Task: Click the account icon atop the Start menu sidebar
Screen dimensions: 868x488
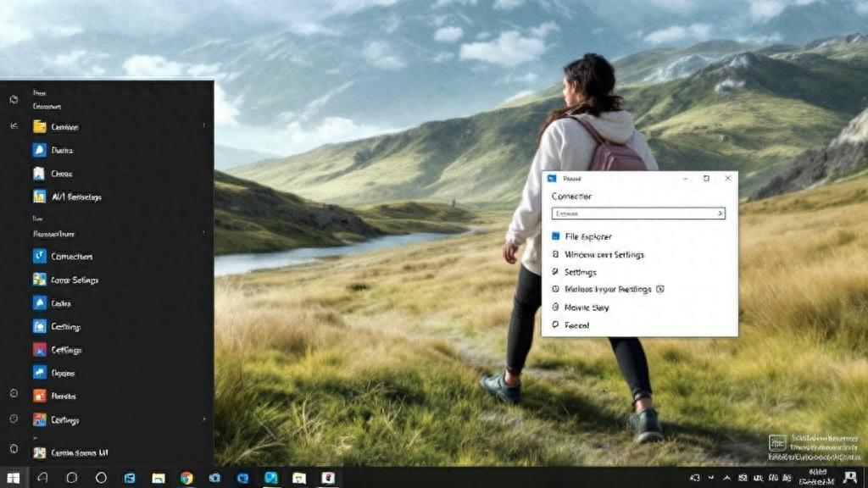Action: point(14,99)
